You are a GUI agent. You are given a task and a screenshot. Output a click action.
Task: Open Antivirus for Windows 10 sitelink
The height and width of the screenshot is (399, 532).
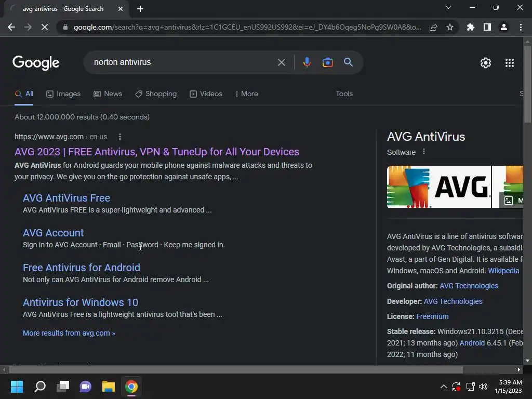pyautogui.click(x=81, y=303)
